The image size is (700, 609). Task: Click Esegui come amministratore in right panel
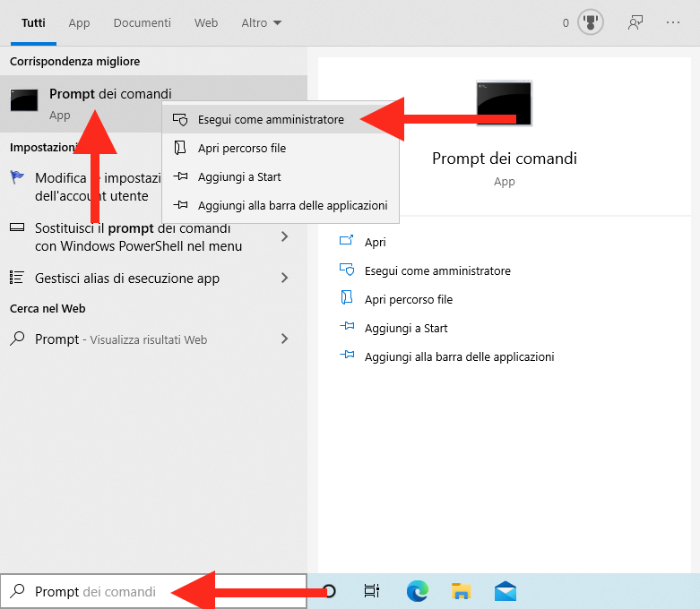[x=437, y=270]
